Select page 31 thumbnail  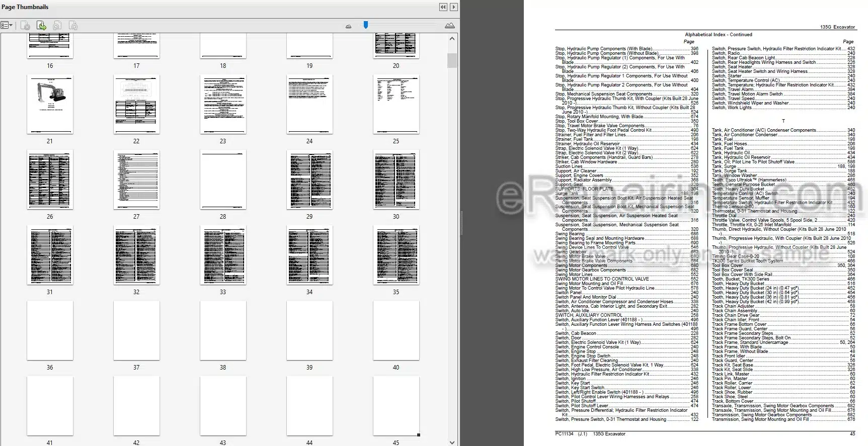[50, 255]
